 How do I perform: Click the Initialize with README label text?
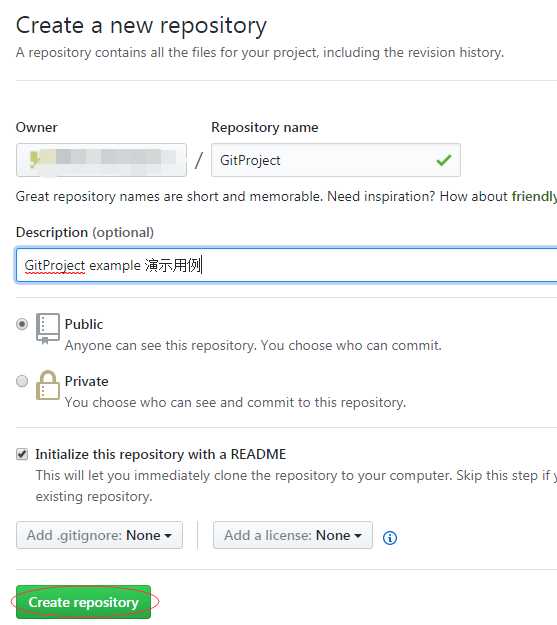point(161,454)
